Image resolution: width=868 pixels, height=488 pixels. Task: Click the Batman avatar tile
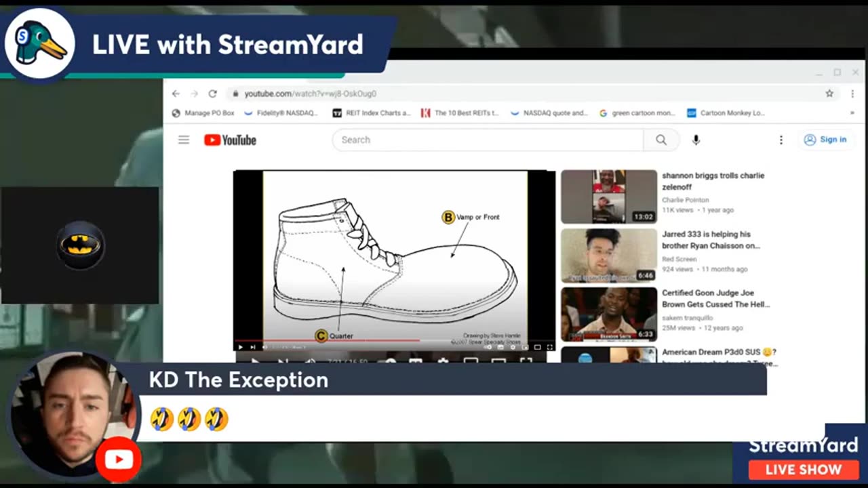[80, 245]
